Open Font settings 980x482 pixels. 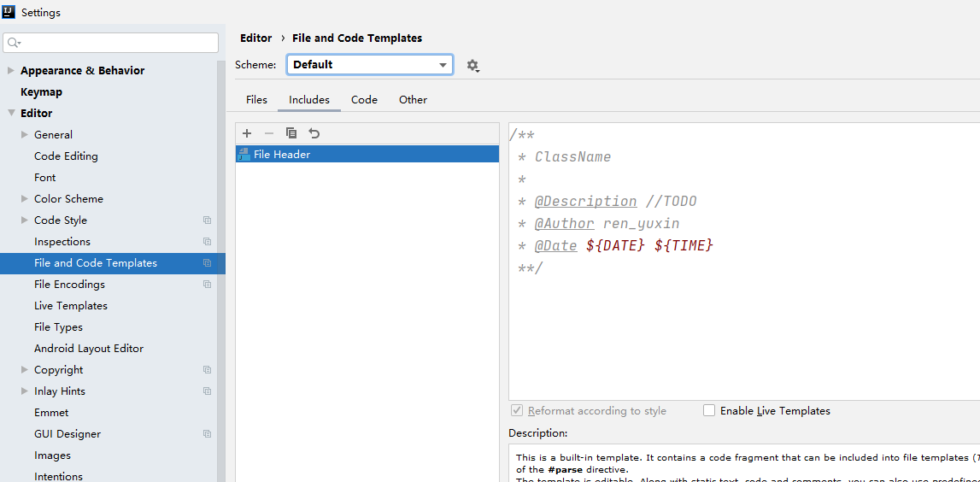[x=45, y=178]
